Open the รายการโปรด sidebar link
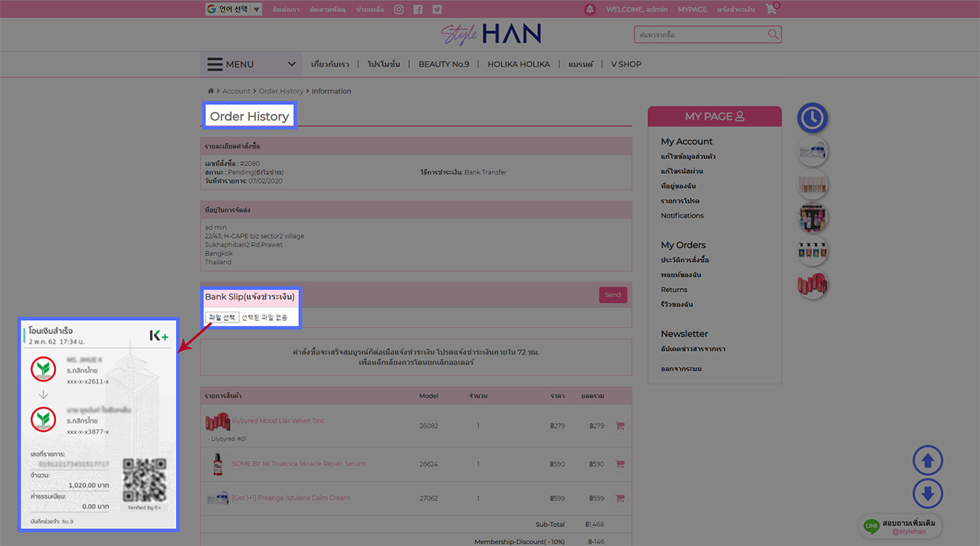 click(680, 201)
